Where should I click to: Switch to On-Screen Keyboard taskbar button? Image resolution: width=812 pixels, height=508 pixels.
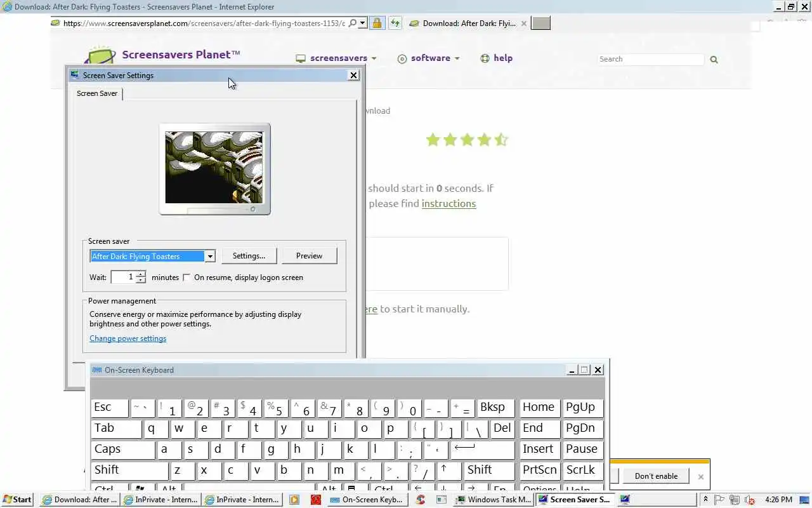pyautogui.click(x=368, y=500)
